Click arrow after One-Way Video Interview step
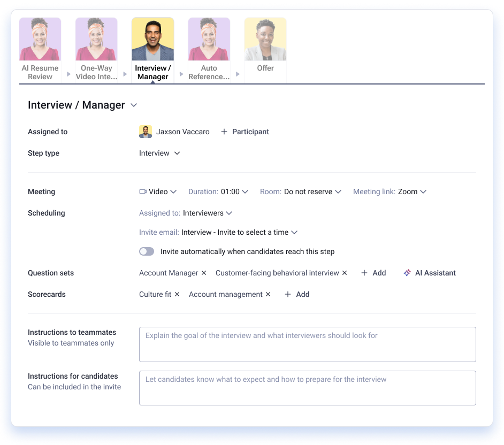Image resolution: width=504 pixels, height=445 pixels. [x=125, y=74]
